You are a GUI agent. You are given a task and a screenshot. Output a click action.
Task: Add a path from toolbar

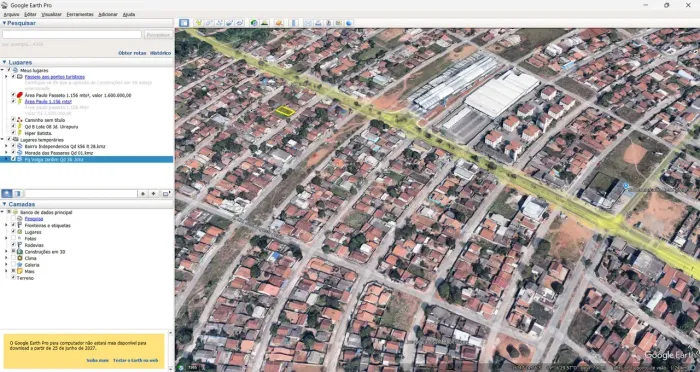point(219,23)
